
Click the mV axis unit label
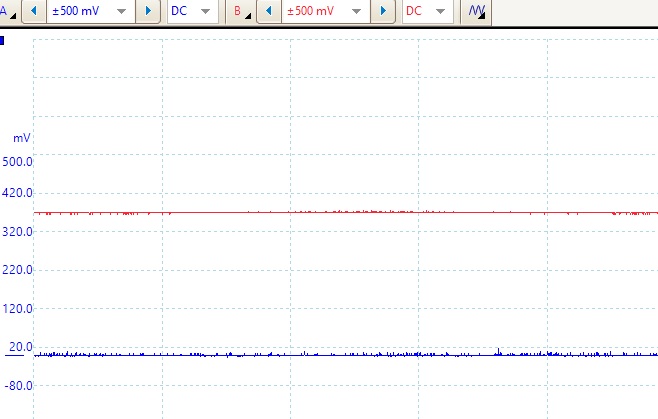pos(22,138)
